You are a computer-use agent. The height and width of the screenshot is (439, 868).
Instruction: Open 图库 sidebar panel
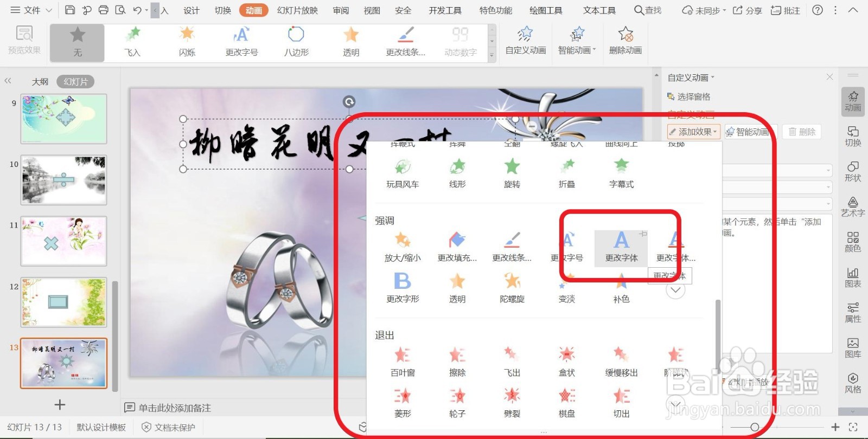(853, 347)
